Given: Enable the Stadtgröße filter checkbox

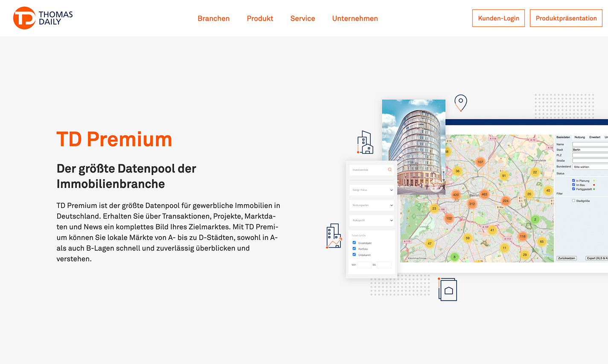Looking at the screenshot, I should (x=573, y=200).
